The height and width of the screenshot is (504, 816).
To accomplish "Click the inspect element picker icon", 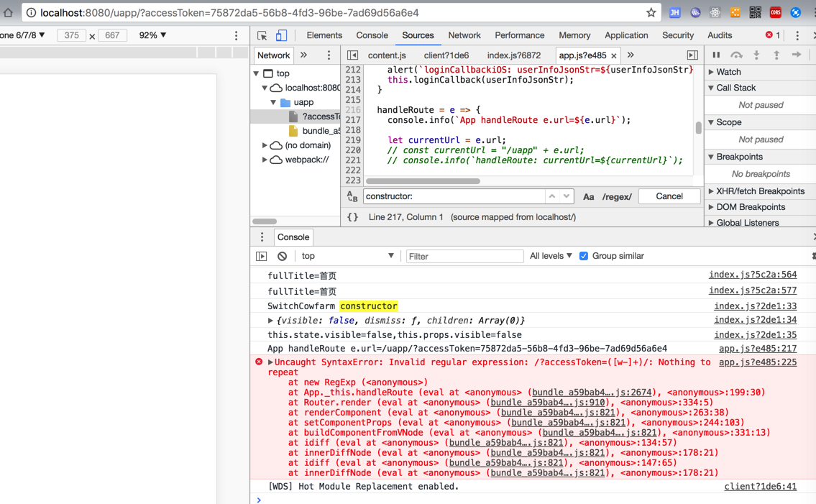I will [262, 35].
